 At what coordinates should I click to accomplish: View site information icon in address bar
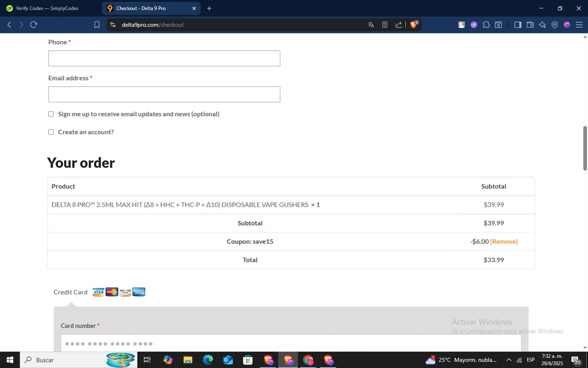pos(113,25)
